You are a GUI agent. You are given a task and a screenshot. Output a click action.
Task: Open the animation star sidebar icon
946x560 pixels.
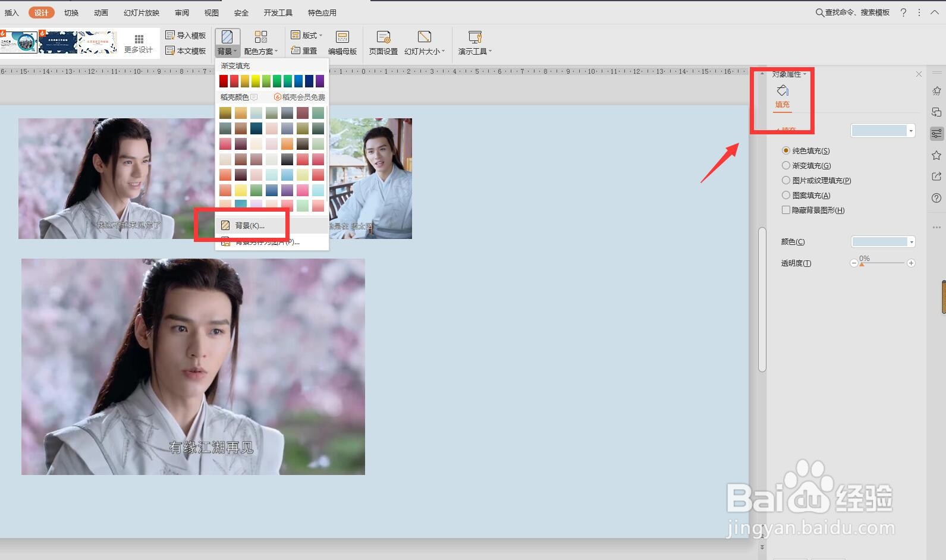(x=936, y=91)
